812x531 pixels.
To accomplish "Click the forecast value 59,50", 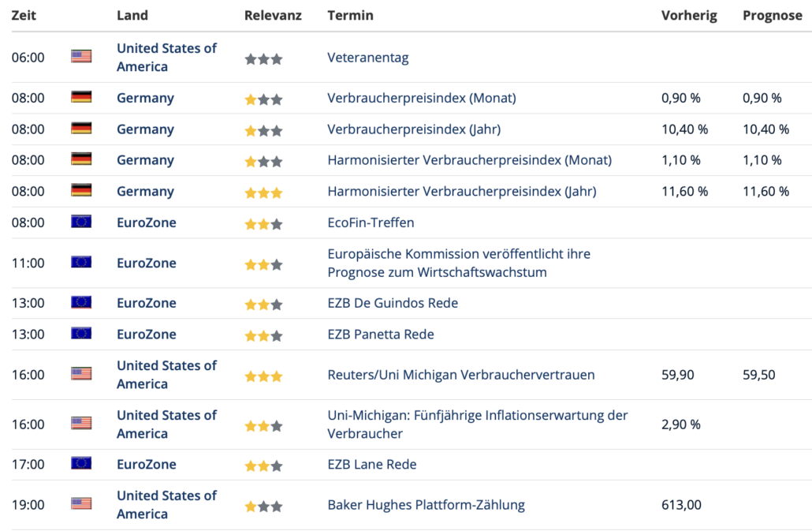I will [758, 375].
